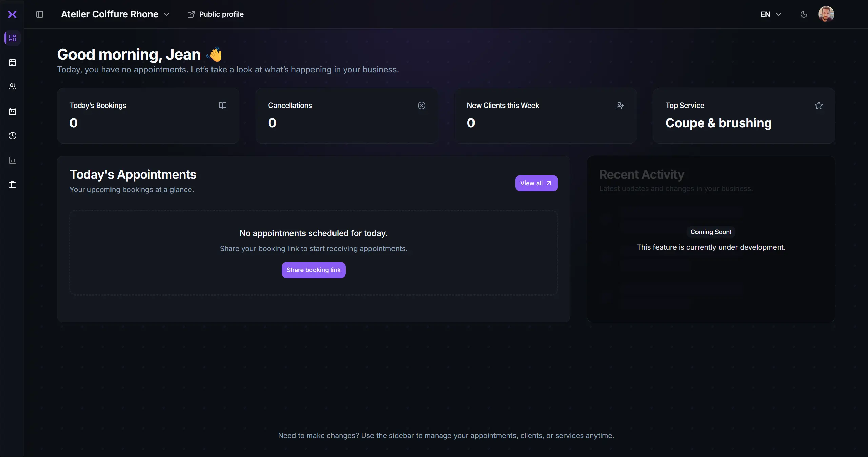868x457 pixels.
Task: Open the briefcase sidebar icon
Action: [13, 185]
